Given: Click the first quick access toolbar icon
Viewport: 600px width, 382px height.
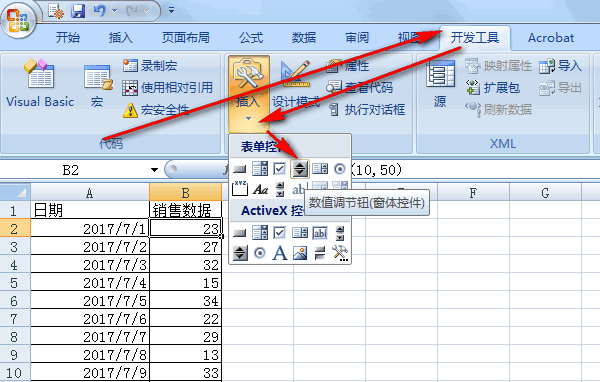Looking at the screenshot, I should pos(56,11).
